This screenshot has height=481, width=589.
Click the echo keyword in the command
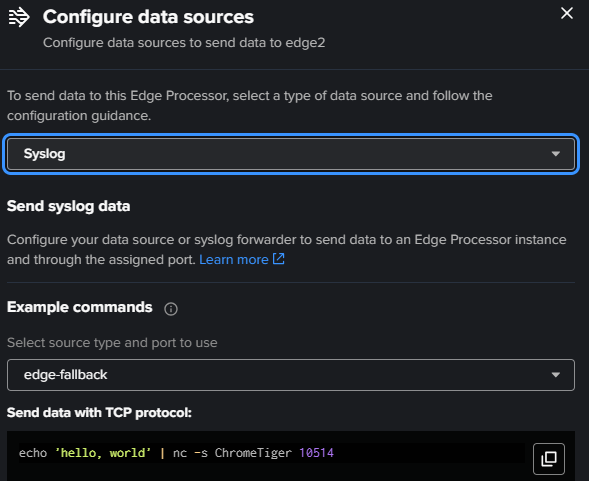33,453
